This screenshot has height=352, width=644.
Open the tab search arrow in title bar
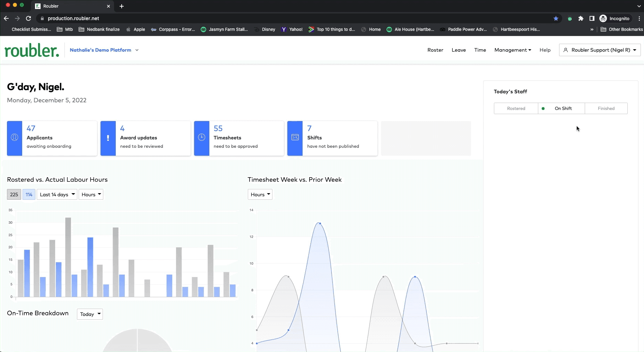pos(639,6)
